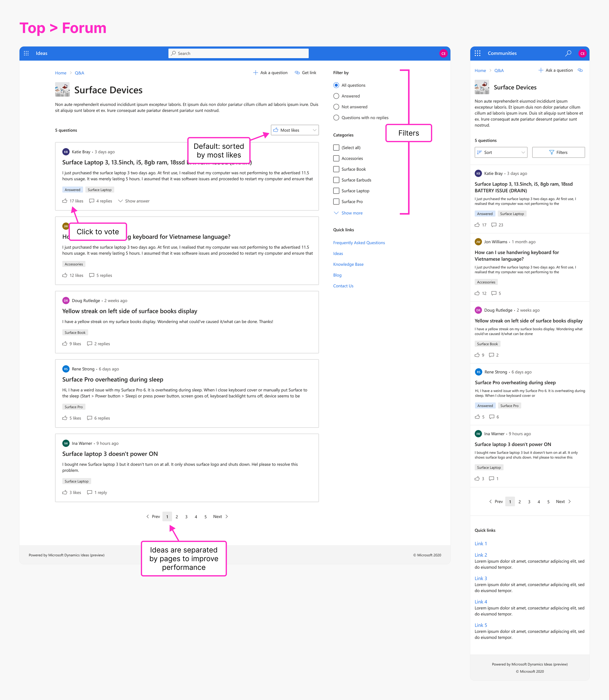Open 6 replies comment icon on Rene Strong post

90,418
